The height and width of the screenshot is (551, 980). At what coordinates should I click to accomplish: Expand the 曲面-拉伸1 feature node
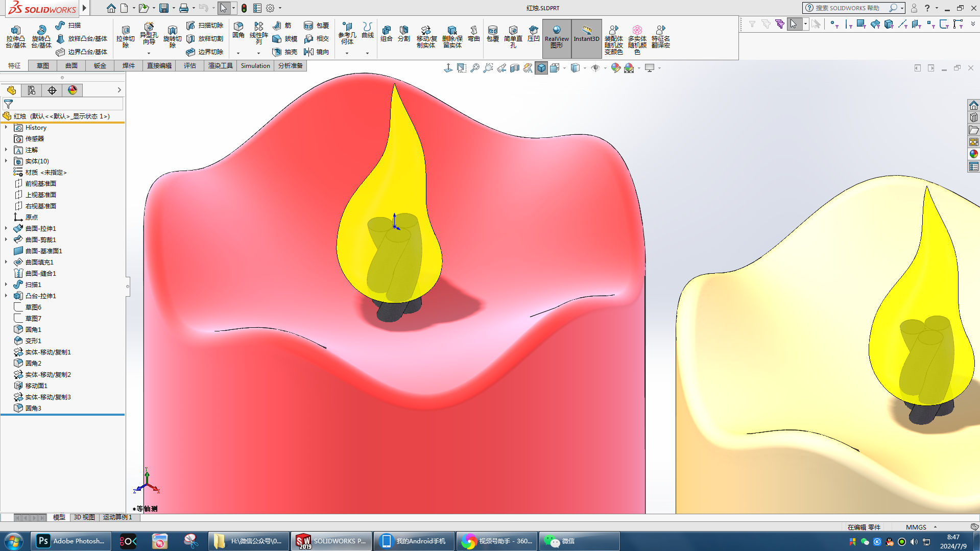click(x=6, y=229)
